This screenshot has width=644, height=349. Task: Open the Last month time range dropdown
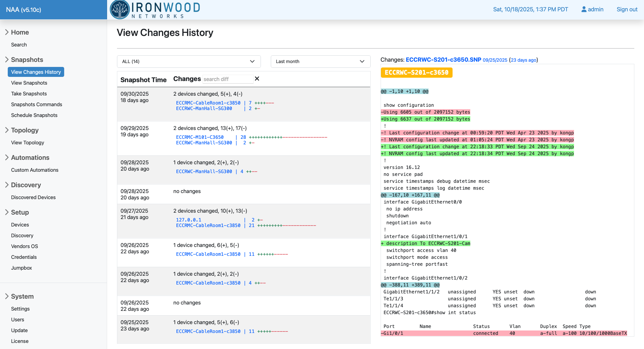(x=320, y=61)
